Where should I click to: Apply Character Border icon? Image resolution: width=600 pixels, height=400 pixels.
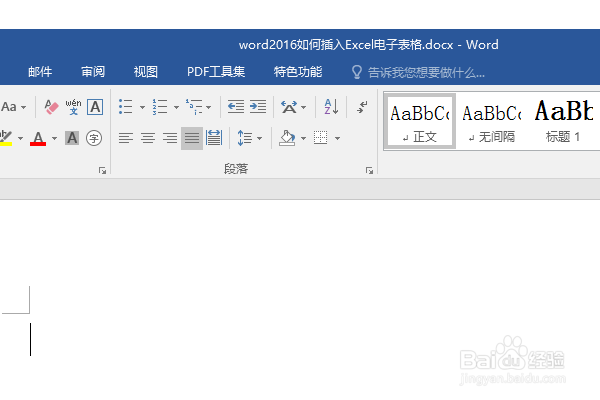[95, 107]
